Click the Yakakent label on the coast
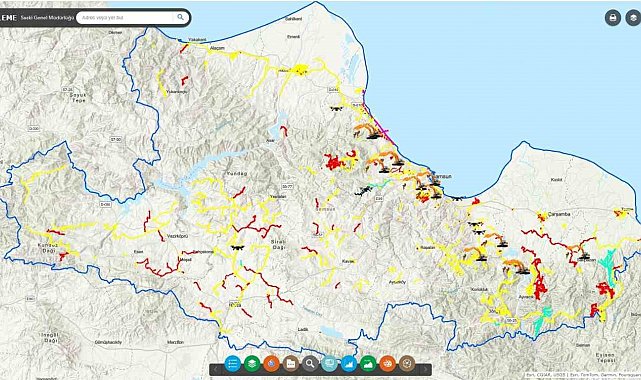This screenshot has height=380, width=641. click(x=197, y=40)
